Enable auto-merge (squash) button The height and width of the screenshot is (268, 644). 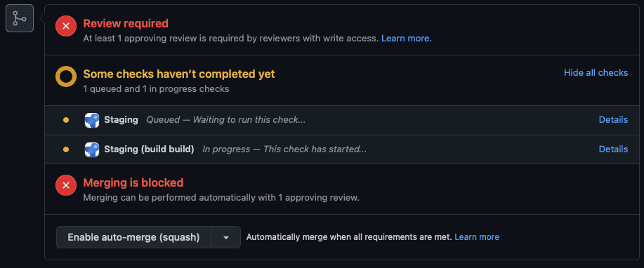134,237
